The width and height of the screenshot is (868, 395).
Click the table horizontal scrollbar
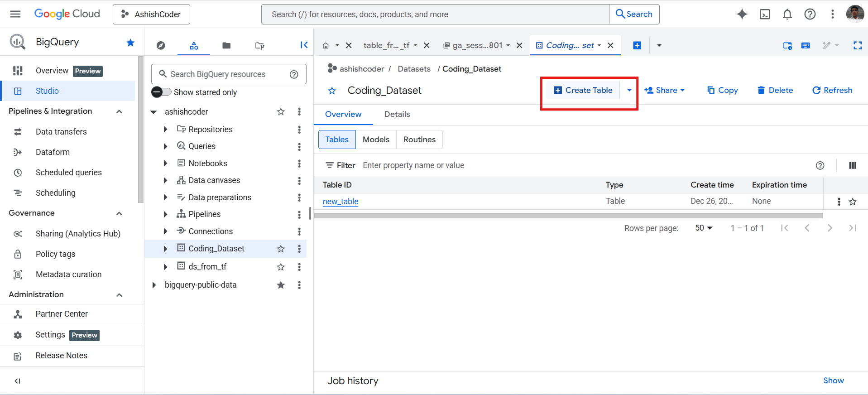click(x=568, y=216)
